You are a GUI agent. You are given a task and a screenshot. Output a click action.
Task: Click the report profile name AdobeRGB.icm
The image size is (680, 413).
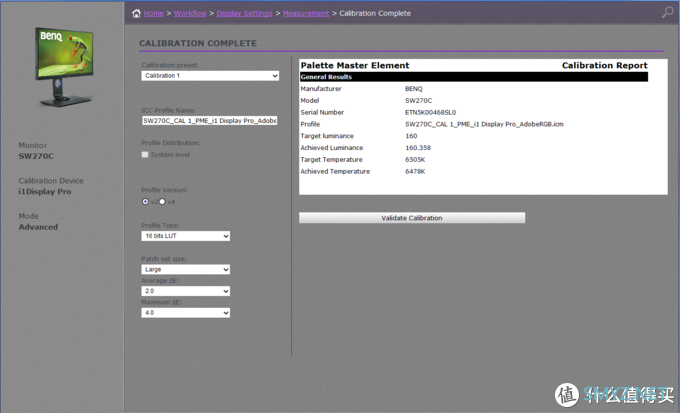pos(484,124)
